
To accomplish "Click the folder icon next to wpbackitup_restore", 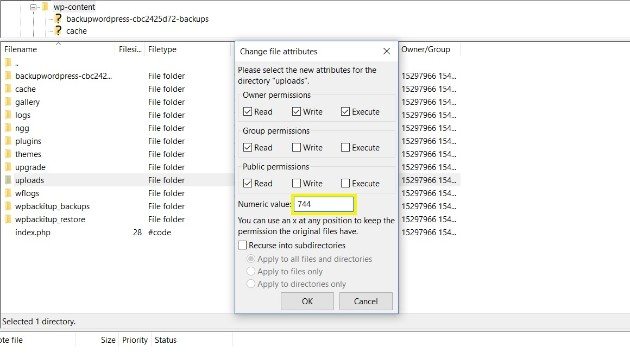I will 8,219.
